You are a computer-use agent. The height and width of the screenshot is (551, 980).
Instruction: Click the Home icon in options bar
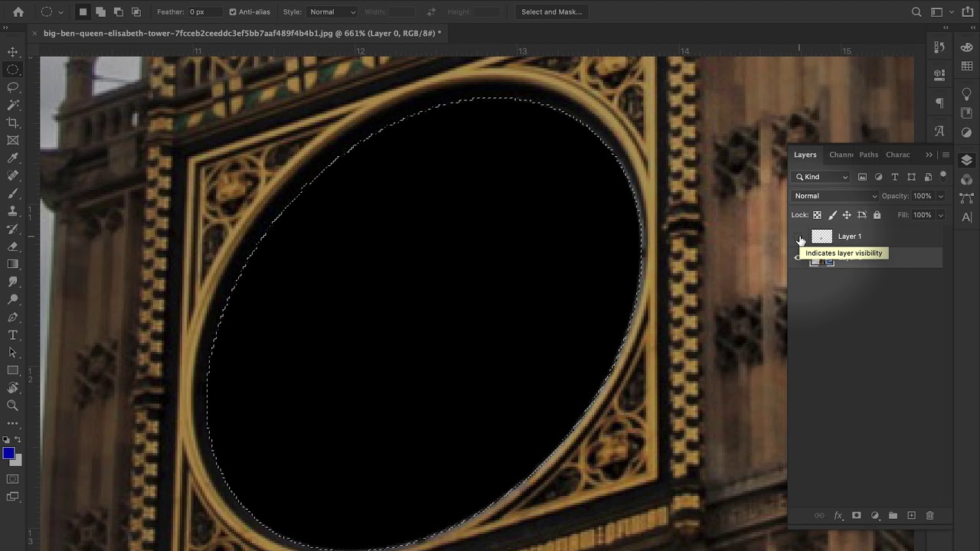(18, 11)
